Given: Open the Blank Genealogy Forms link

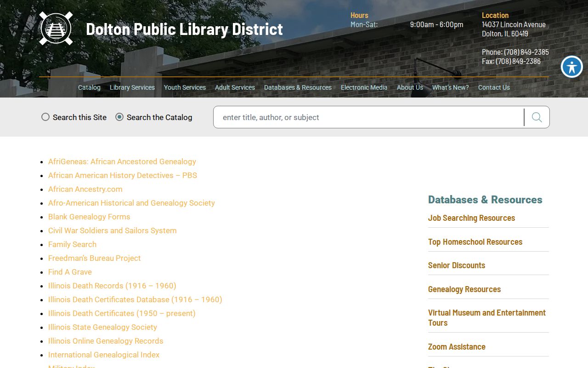Looking at the screenshot, I should [89, 217].
